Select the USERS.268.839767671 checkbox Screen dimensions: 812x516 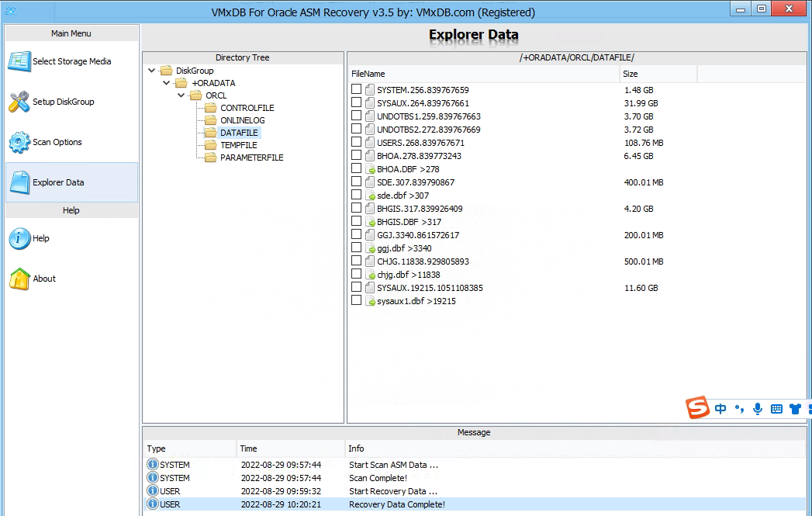356,142
